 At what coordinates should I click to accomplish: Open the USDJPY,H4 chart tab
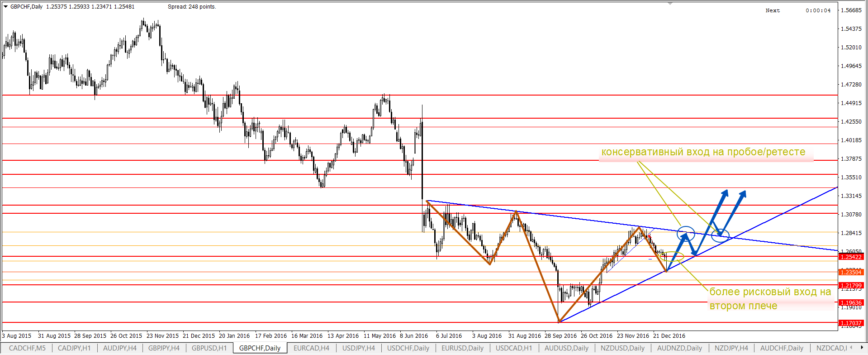(x=359, y=348)
